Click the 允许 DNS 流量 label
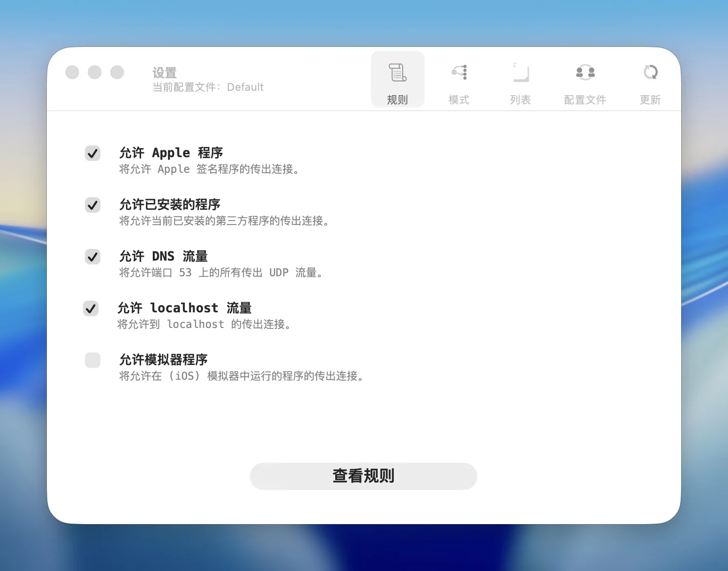The width and height of the screenshot is (728, 571). 163,256
